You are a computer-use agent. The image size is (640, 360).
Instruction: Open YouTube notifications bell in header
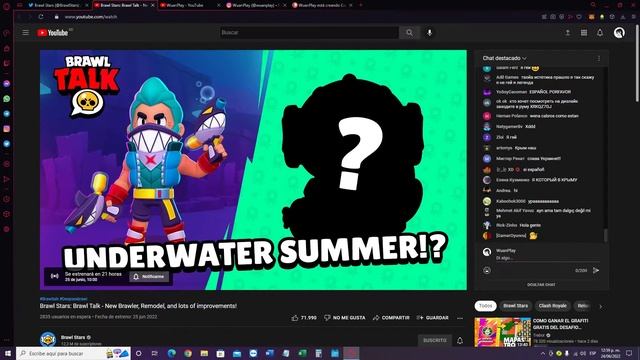tap(600, 33)
